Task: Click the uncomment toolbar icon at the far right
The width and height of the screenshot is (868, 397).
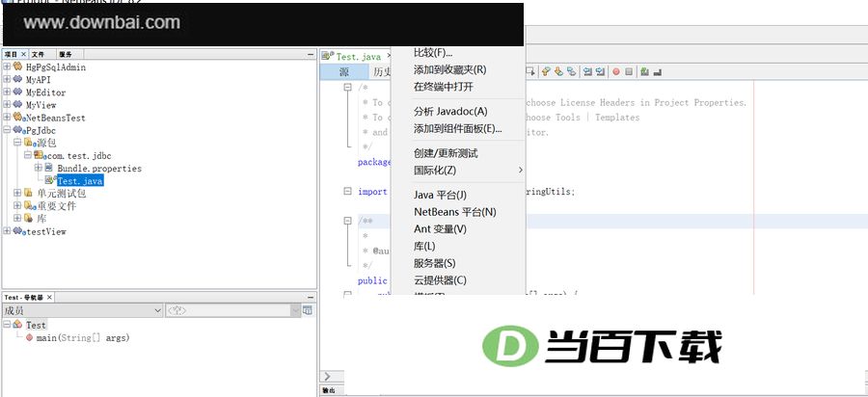Action: 658,72
